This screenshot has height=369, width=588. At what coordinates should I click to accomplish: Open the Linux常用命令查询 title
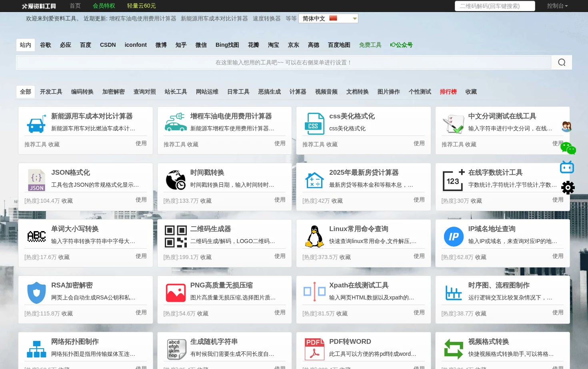359,229
